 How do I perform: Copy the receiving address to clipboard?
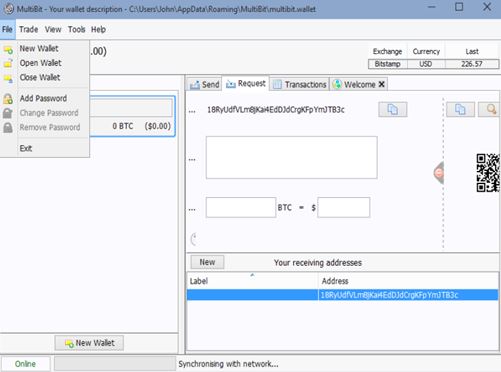[393, 109]
